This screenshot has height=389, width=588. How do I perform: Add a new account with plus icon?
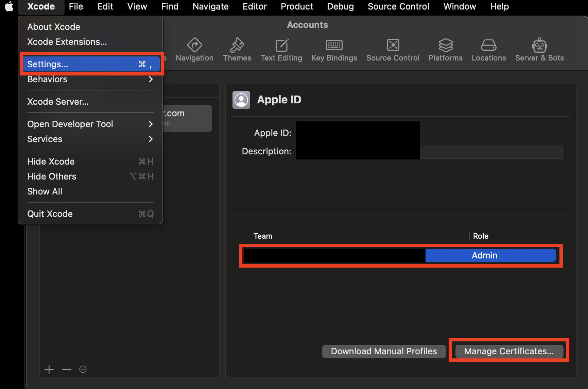tap(49, 369)
